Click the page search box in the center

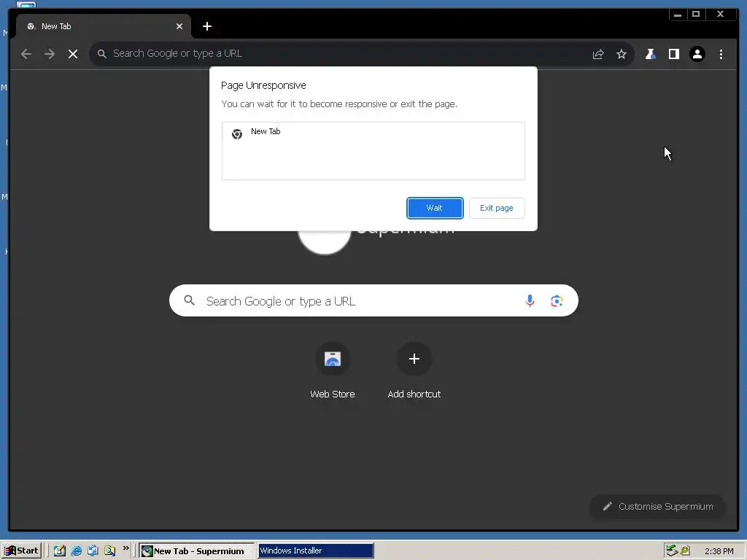click(373, 300)
